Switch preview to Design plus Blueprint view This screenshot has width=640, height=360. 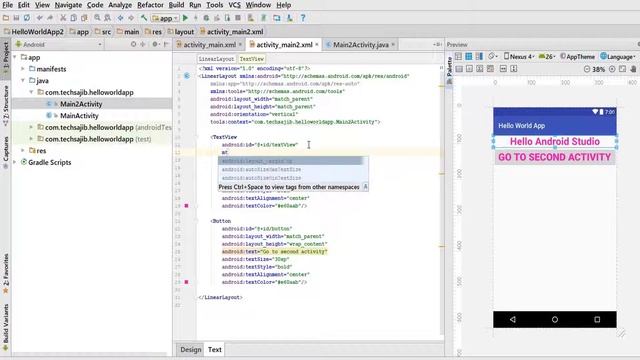point(479,56)
